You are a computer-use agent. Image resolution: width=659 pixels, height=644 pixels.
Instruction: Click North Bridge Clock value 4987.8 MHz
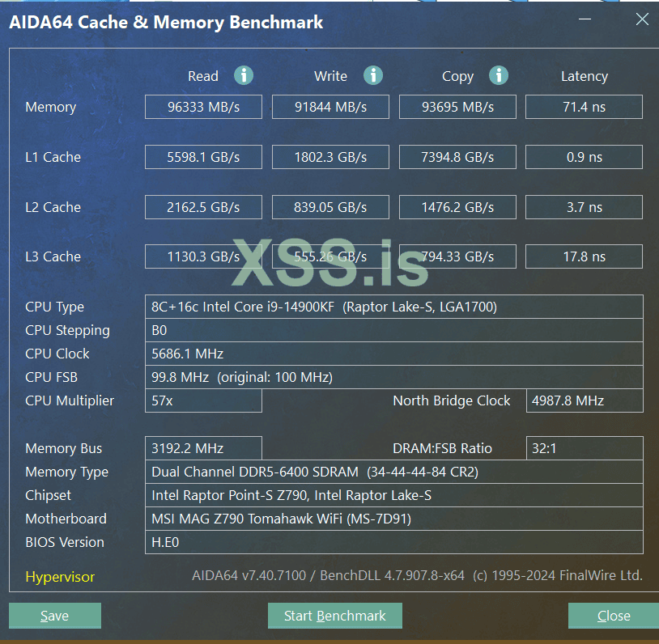[x=585, y=400]
